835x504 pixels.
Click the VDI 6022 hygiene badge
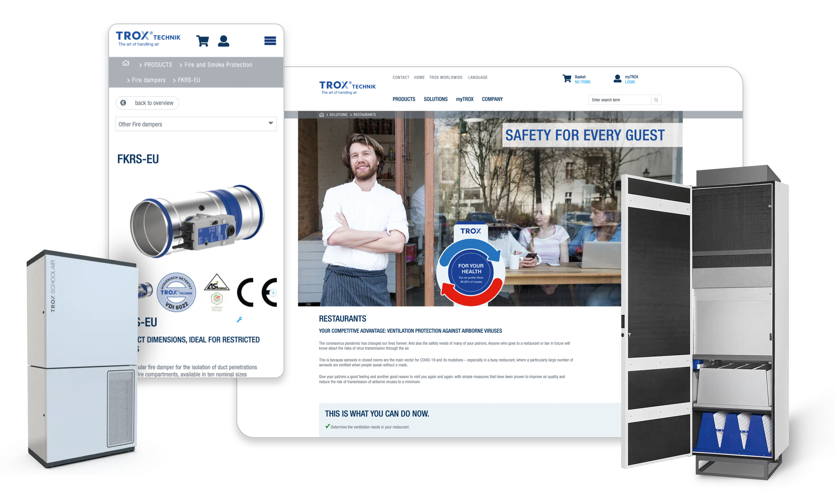point(176,292)
